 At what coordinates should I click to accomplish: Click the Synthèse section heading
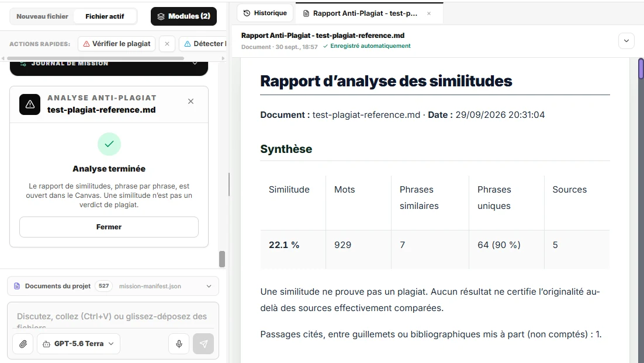tap(286, 149)
